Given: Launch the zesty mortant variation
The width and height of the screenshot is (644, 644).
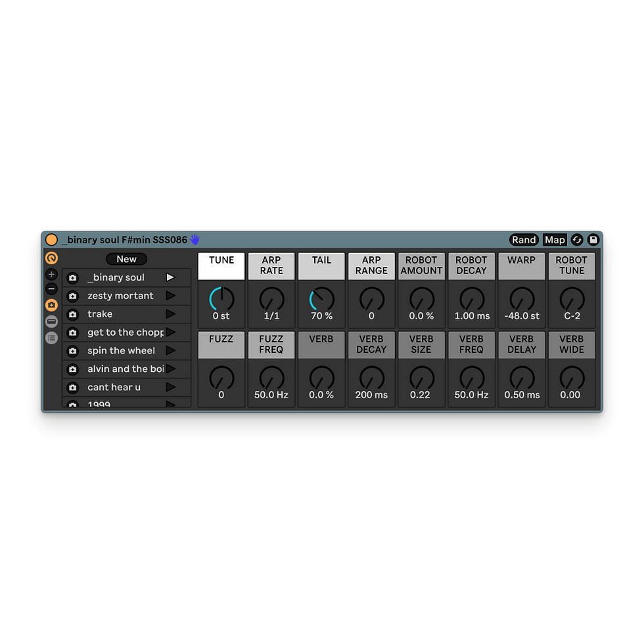Looking at the screenshot, I should pos(170,296).
